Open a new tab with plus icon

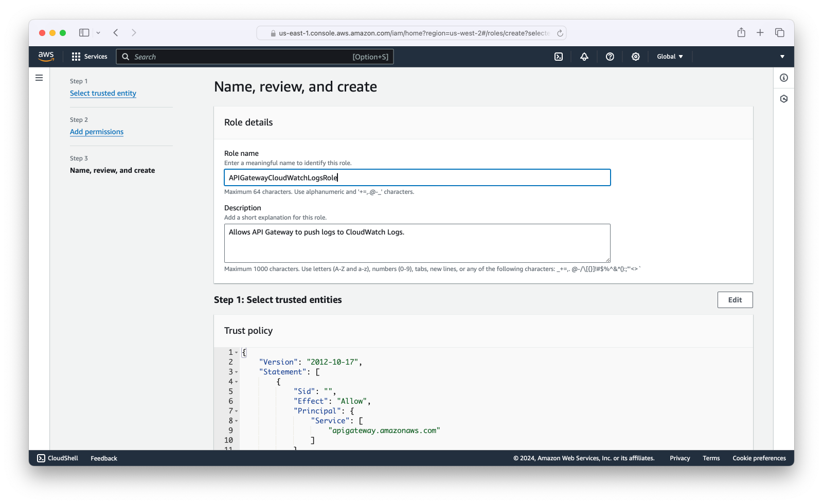[760, 33]
